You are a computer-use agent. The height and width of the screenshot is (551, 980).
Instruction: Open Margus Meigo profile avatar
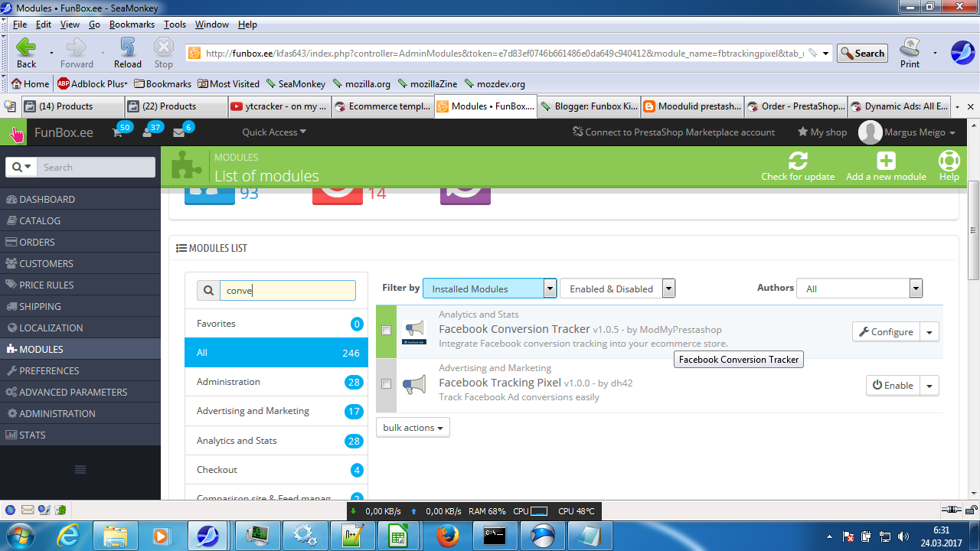871,132
